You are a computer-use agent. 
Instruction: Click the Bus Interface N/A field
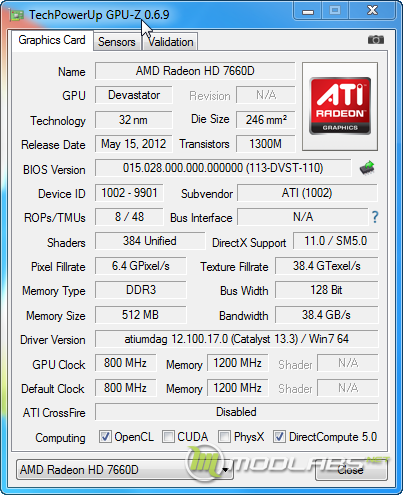(303, 217)
